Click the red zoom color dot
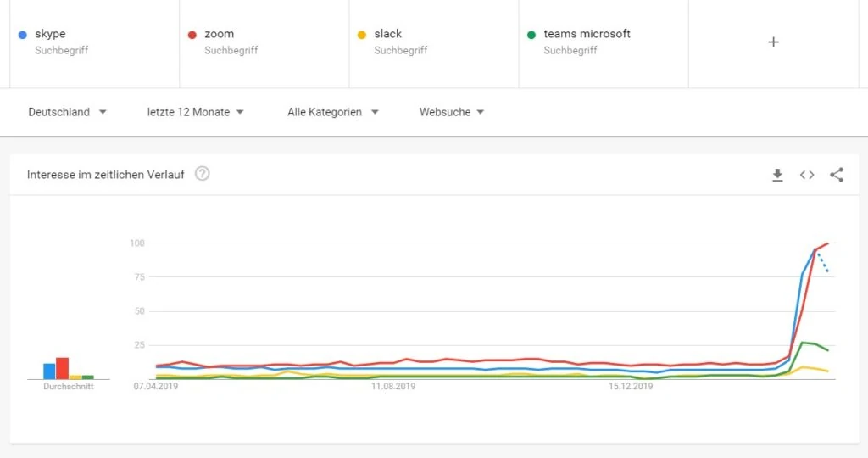The height and width of the screenshot is (458, 868). tap(192, 35)
